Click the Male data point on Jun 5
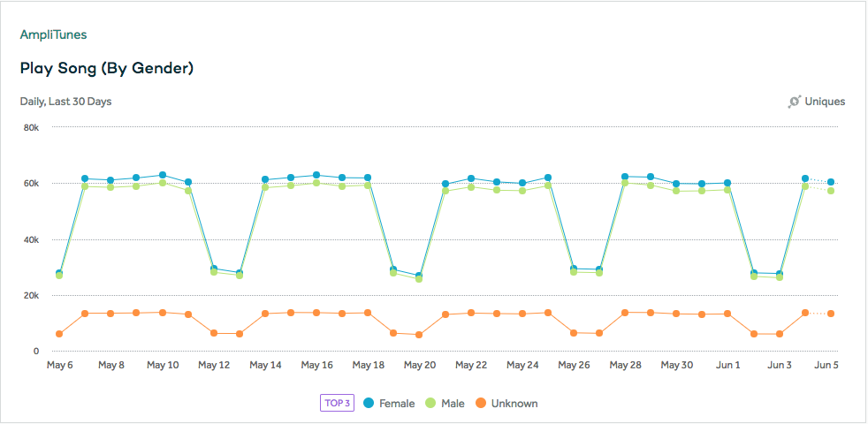Image resolution: width=868 pixels, height=424 pixels. click(831, 191)
